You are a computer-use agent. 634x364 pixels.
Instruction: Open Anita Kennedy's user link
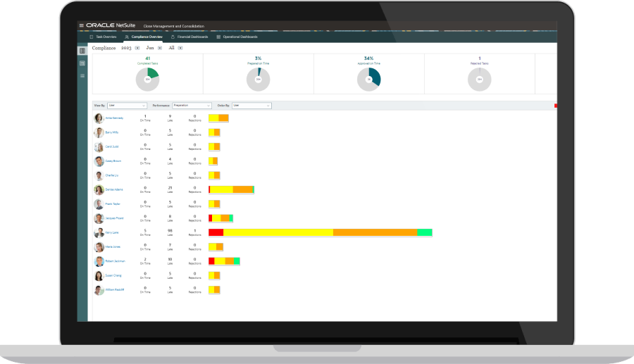114,118
